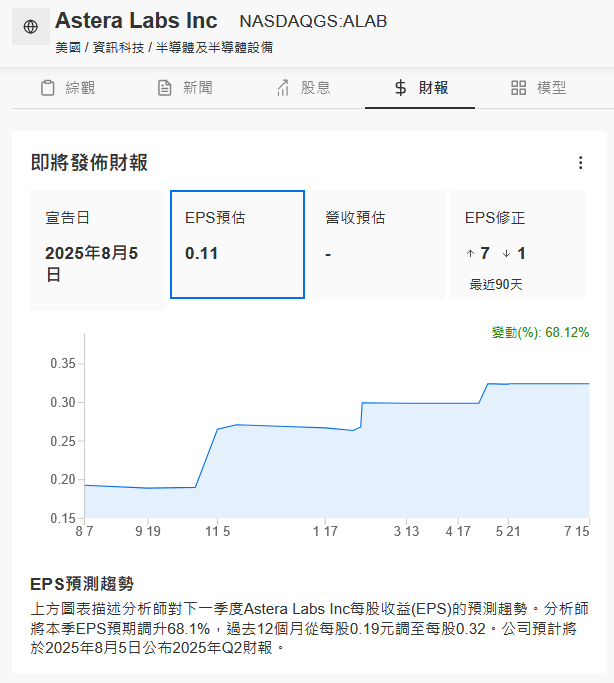Click the 美國 / 資訊科技 / 半導體及半導體設備 breadcrumb
Viewport: 614px width, 683px height.
coord(164,47)
